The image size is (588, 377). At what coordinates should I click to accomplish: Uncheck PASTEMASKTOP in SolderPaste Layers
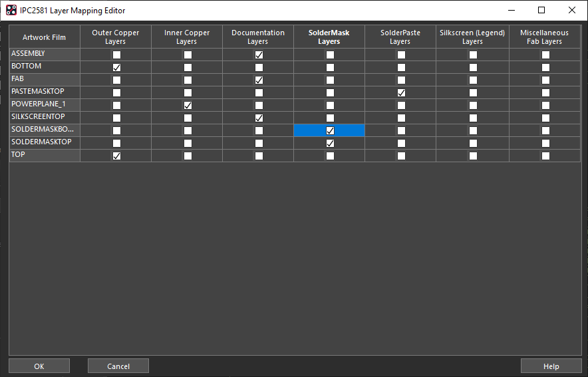(401, 92)
